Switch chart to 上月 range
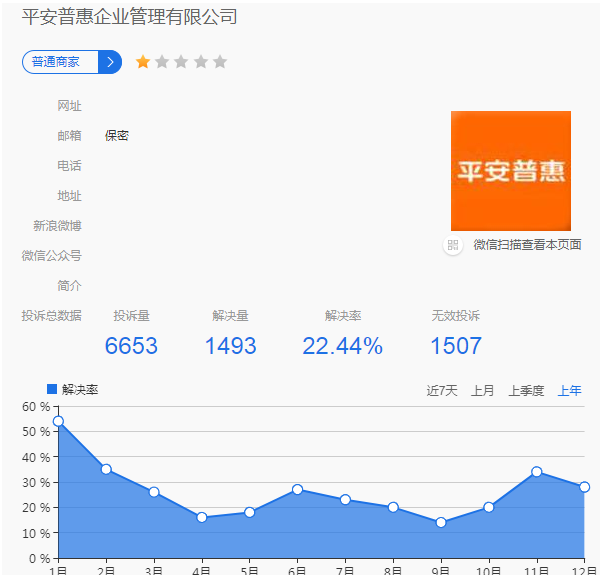 482,391
